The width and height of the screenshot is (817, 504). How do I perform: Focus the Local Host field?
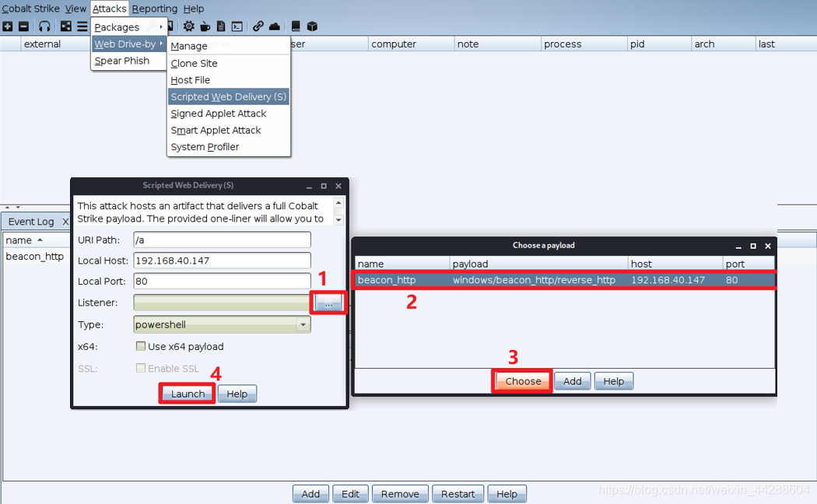pyautogui.click(x=222, y=261)
